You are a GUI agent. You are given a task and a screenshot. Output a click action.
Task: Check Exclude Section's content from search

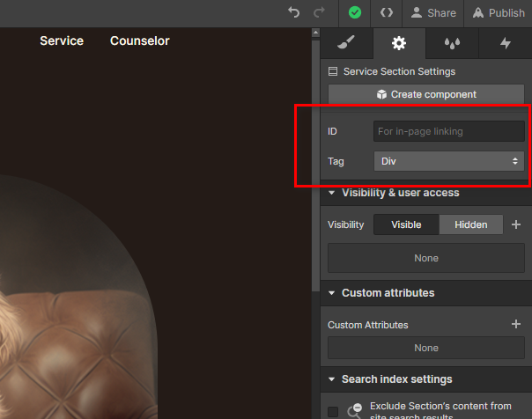click(x=333, y=412)
